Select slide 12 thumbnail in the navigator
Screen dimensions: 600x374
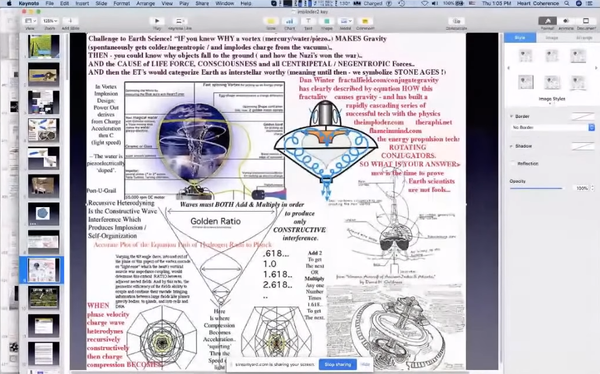[x=44, y=353]
